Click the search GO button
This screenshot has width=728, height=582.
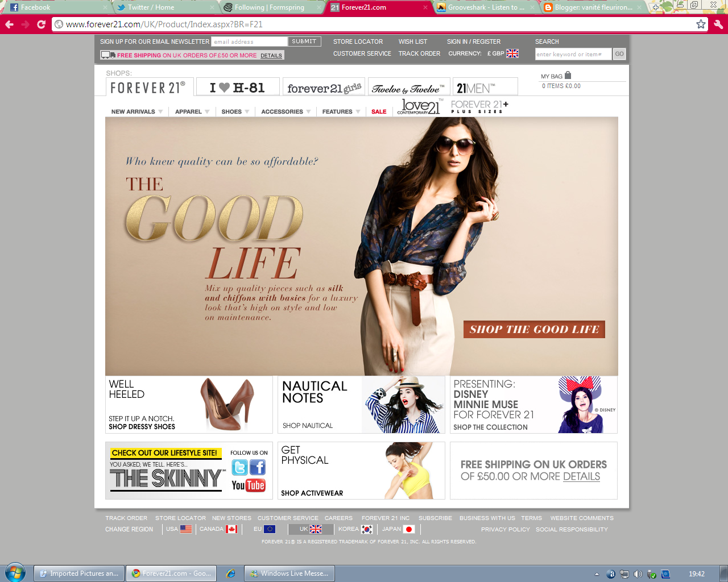click(x=619, y=54)
